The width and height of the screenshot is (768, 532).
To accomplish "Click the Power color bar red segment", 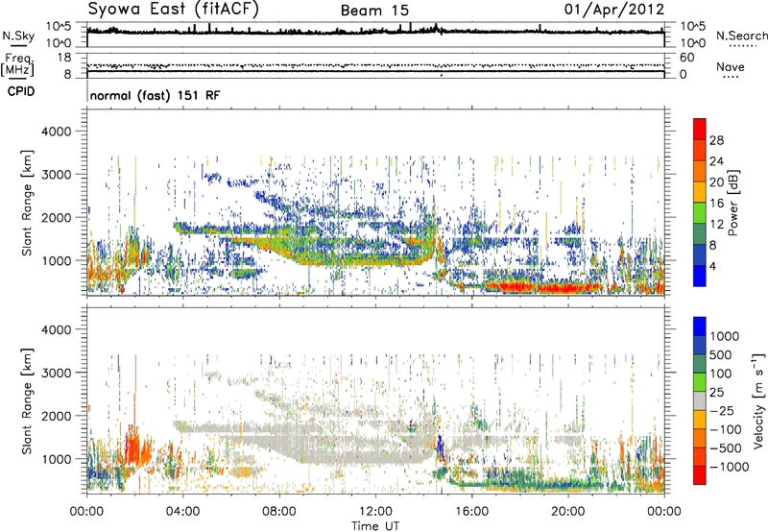I will point(700,129).
